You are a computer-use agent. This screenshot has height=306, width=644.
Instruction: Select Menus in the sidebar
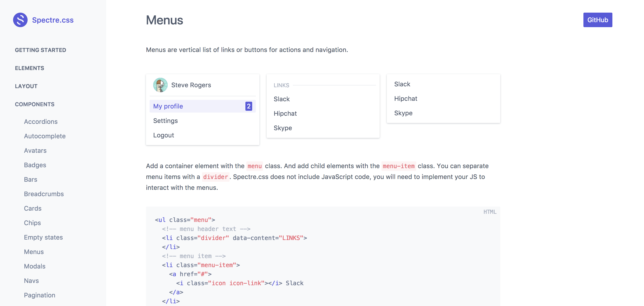pyautogui.click(x=34, y=252)
